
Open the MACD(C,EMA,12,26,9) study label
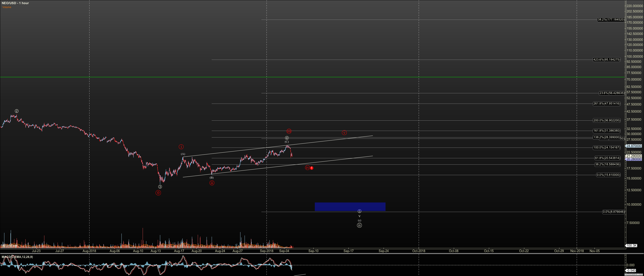coord(17,257)
